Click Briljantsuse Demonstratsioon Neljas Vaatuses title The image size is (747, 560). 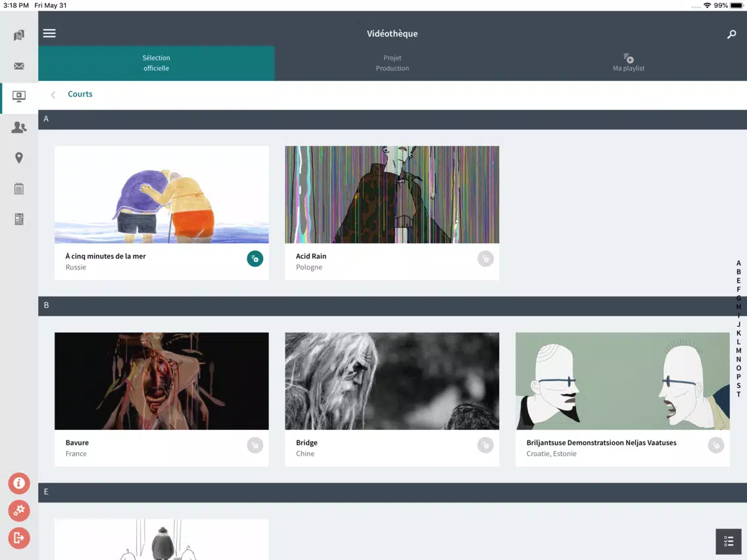click(601, 443)
